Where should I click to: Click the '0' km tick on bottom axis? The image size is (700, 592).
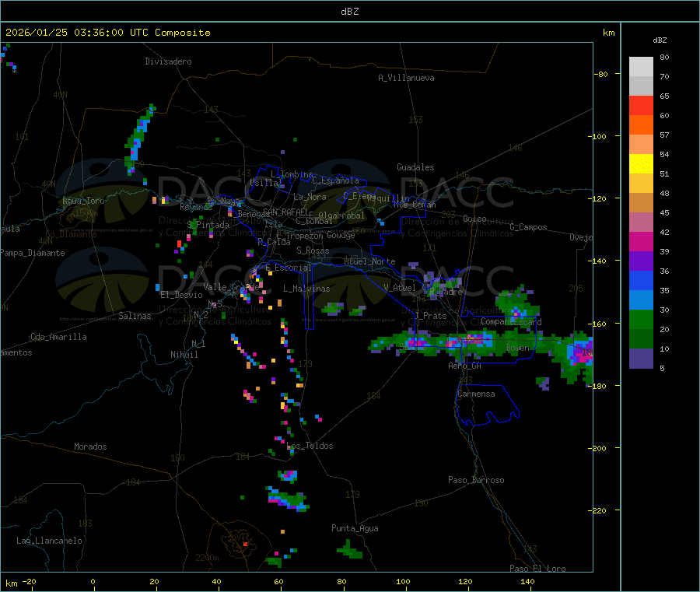pyautogui.click(x=93, y=581)
